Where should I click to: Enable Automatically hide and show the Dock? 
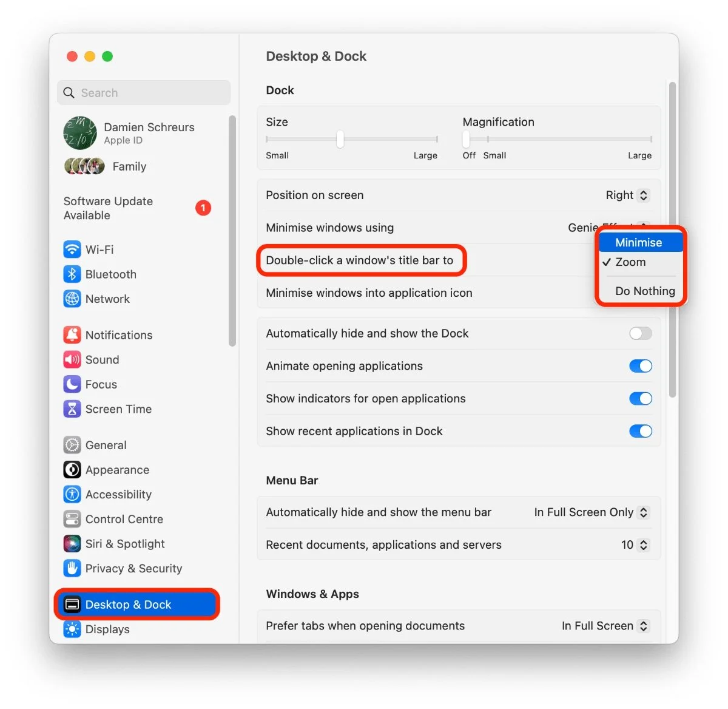pyautogui.click(x=641, y=333)
